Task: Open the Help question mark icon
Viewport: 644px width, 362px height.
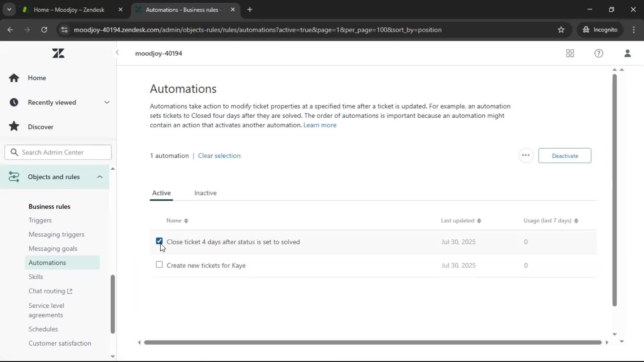Action: click(x=599, y=53)
